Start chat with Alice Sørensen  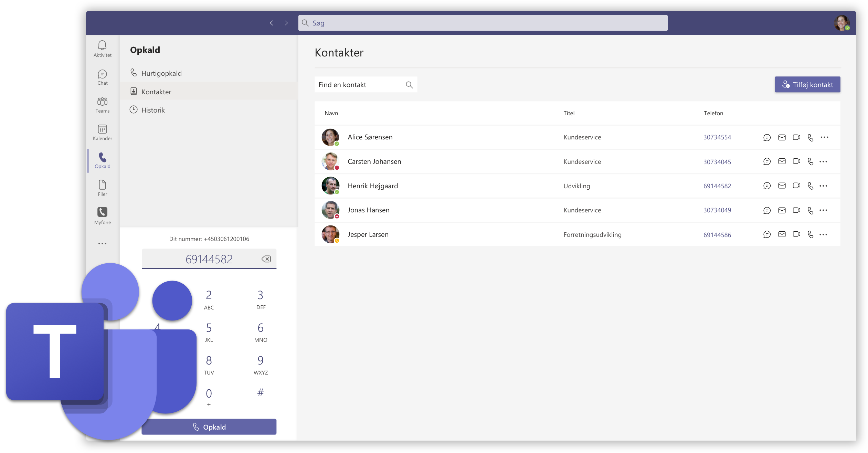tap(767, 137)
